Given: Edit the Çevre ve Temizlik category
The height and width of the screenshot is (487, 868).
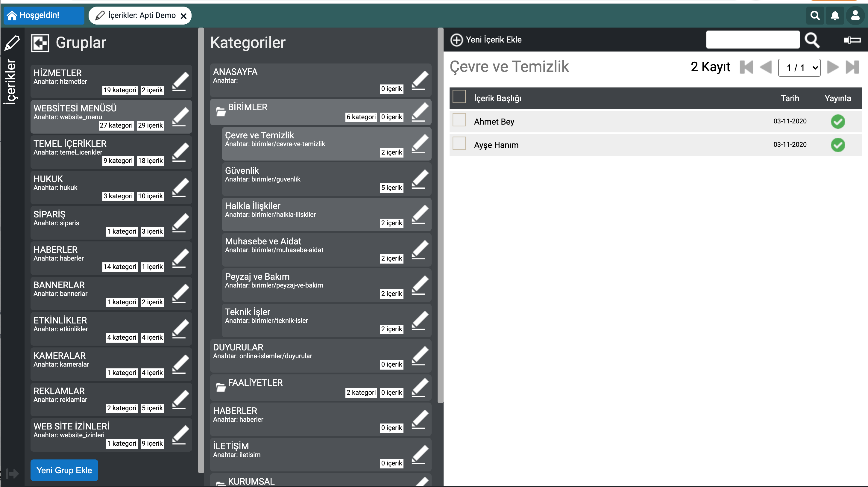Looking at the screenshot, I should (x=420, y=144).
